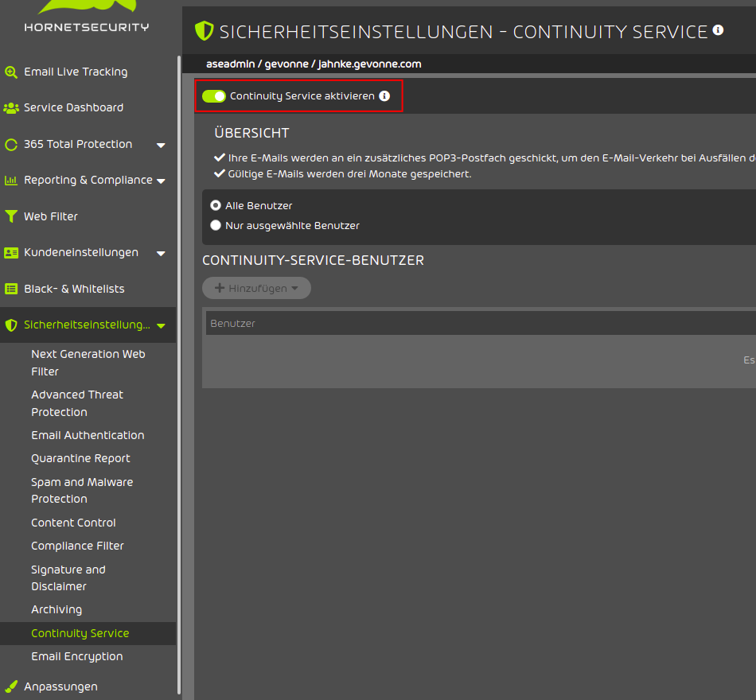The height and width of the screenshot is (700, 756).
Task: Click the checkmark beside 'Ihre E-Mails werden' line
Action: coord(220,157)
